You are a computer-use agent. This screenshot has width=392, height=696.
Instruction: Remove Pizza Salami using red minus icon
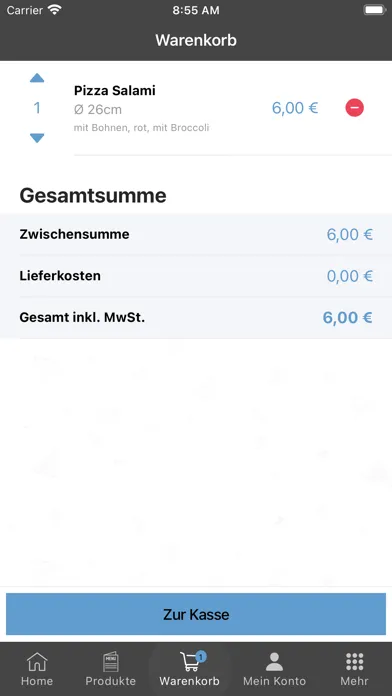(x=354, y=108)
